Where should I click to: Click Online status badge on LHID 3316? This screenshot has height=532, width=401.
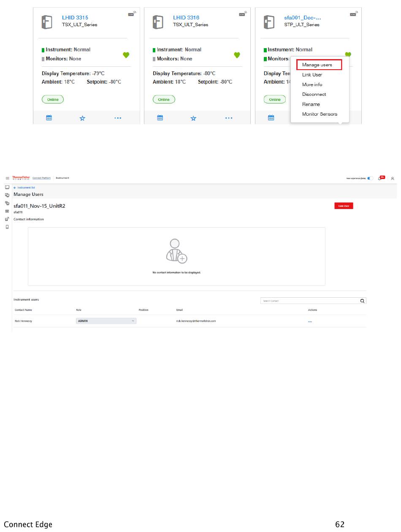coord(164,100)
